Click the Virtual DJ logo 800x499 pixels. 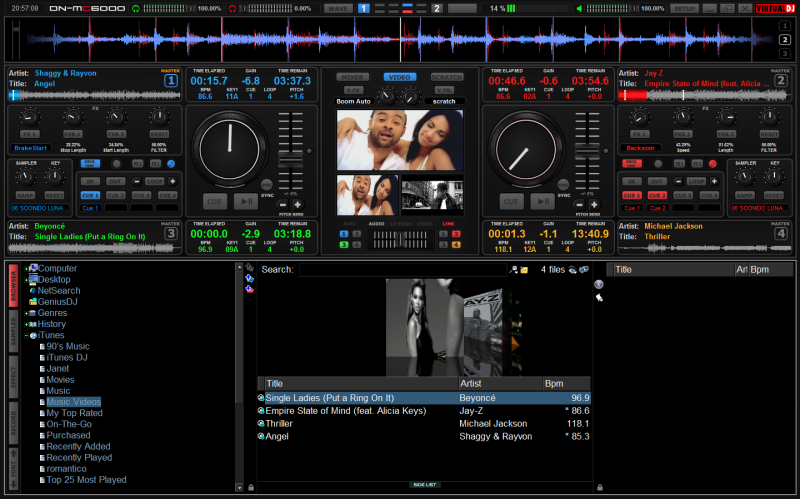776,9
